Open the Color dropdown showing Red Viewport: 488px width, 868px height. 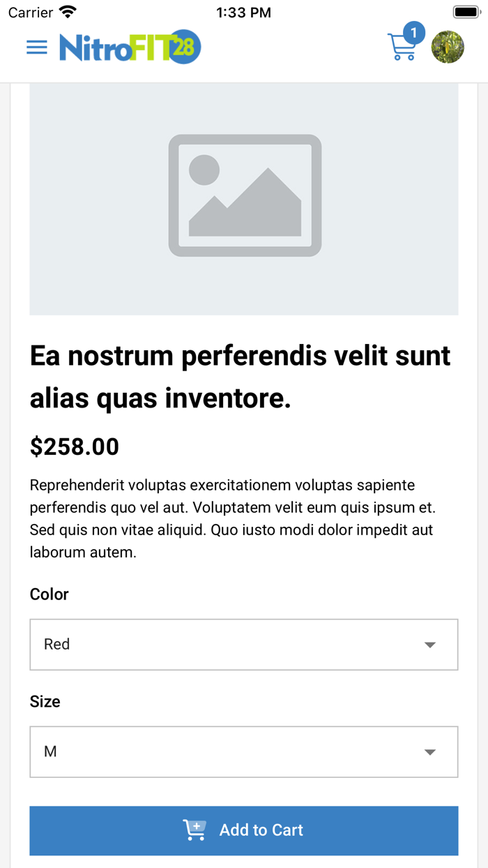coord(244,644)
